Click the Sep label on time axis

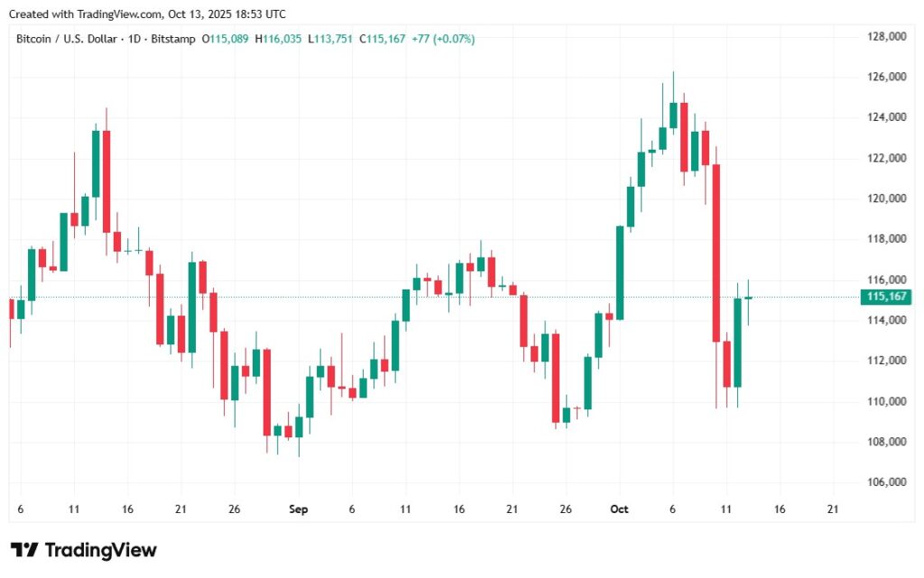[x=299, y=509]
